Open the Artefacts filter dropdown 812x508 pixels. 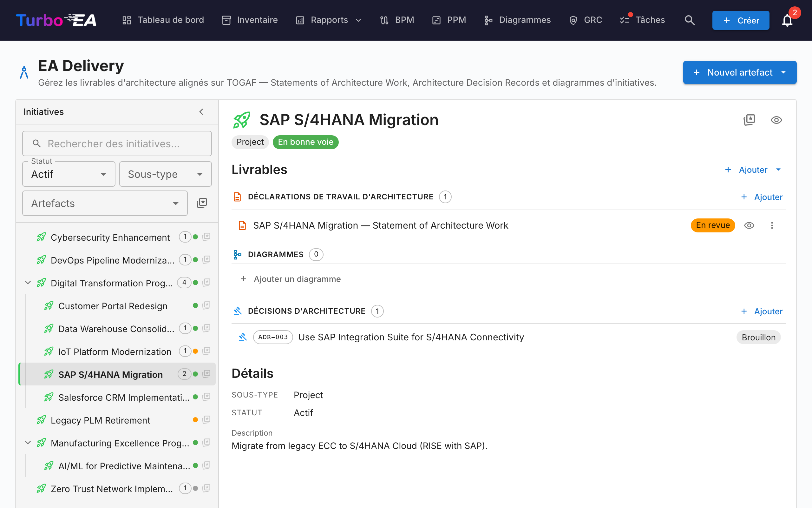(x=105, y=203)
